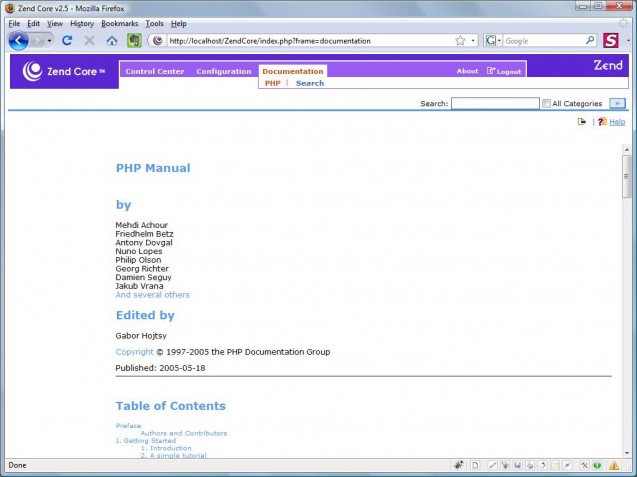Reload the page with the refresh icon

click(67, 40)
